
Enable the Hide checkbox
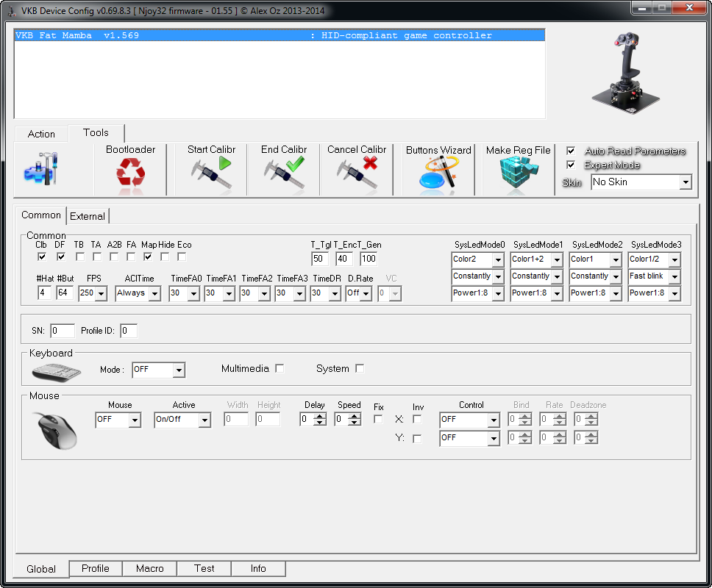point(165,257)
